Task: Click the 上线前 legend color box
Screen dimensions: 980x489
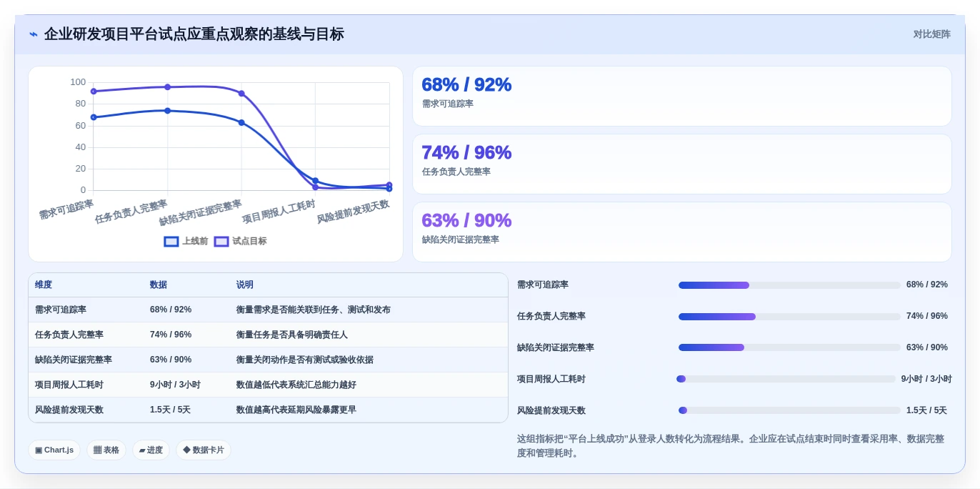Action: (171, 242)
